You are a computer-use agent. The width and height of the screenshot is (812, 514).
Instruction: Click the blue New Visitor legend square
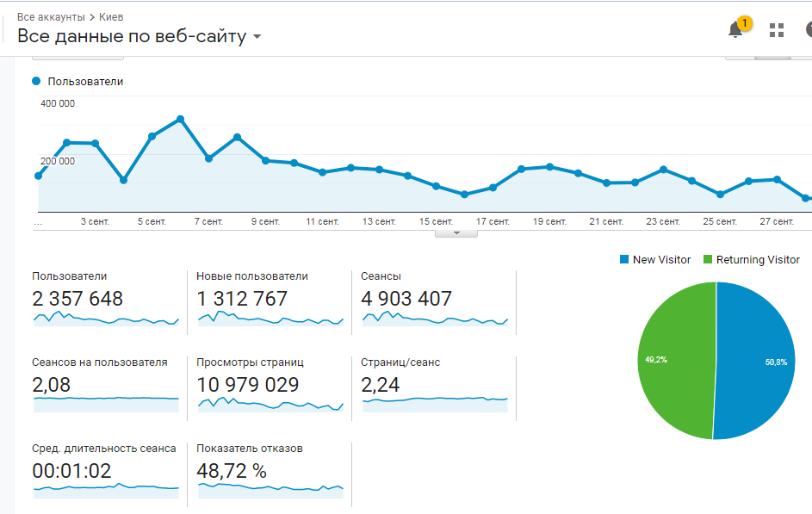pos(624,259)
